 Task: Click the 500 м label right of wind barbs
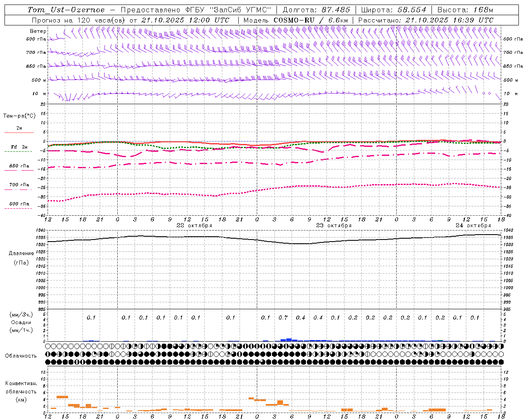point(514,80)
